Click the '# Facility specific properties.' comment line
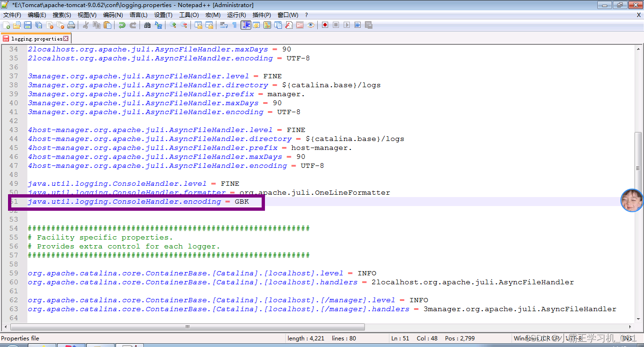Image resolution: width=644 pixels, height=347 pixels. 100,238
